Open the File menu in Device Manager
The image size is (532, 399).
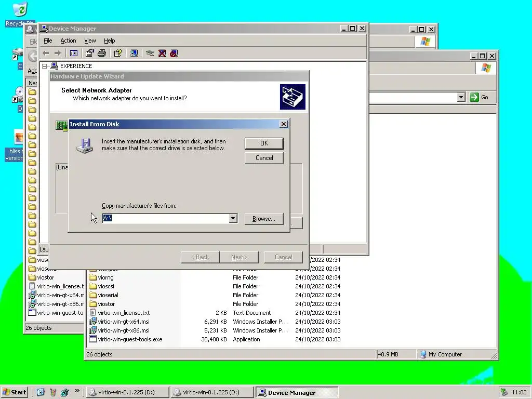pyautogui.click(x=48, y=41)
